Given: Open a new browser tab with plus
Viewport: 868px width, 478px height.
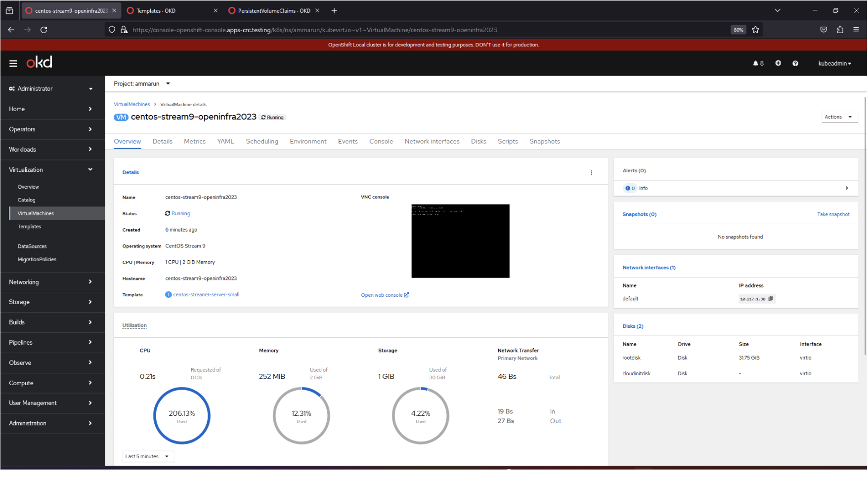Looking at the screenshot, I should pos(334,10).
